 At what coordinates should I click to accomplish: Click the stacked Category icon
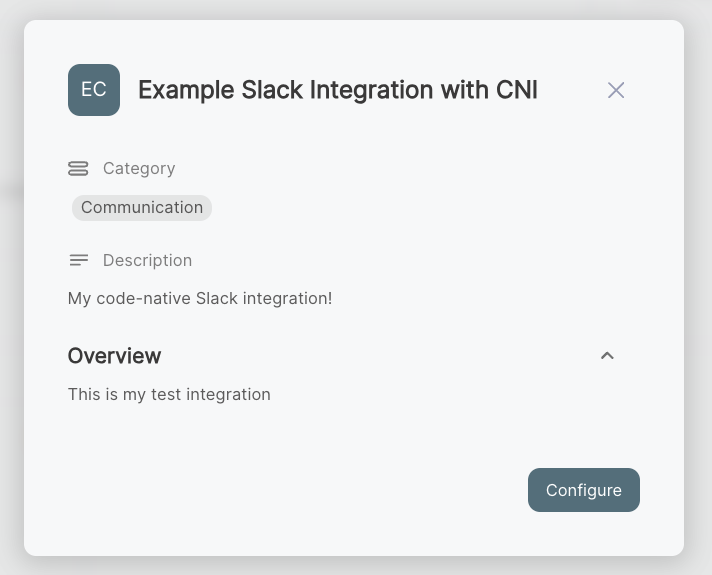(78, 168)
